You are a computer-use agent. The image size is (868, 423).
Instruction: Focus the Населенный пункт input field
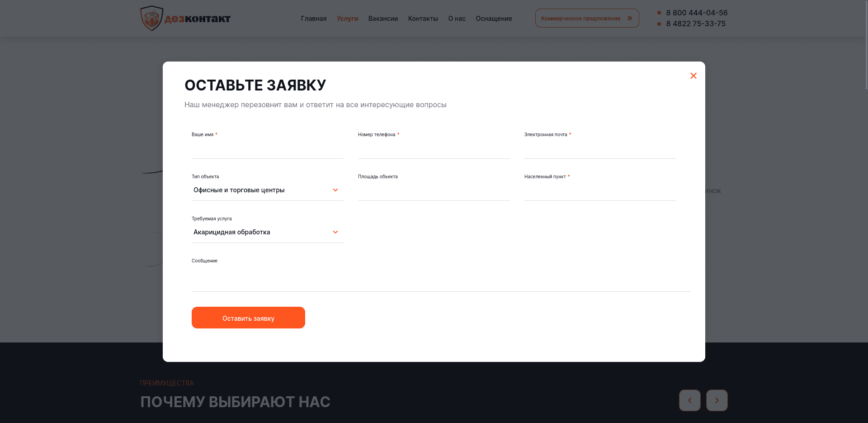pyautogui.click(x=600, y=191)
